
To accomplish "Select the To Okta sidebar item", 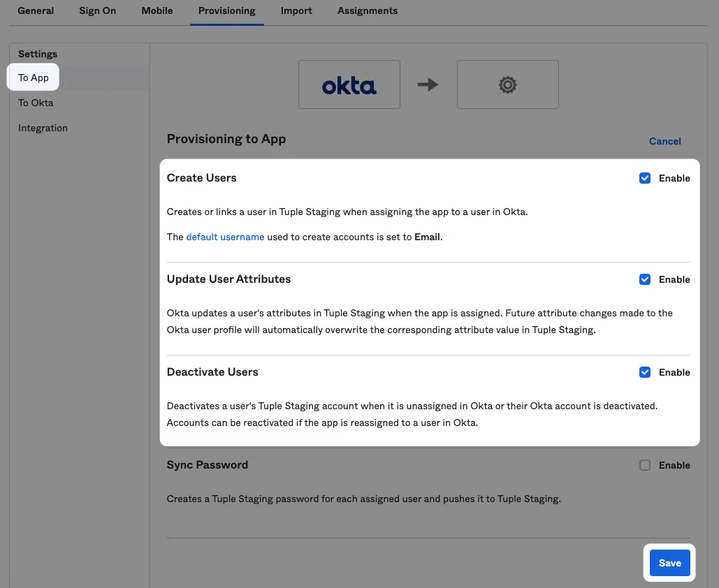I will 35,103.
